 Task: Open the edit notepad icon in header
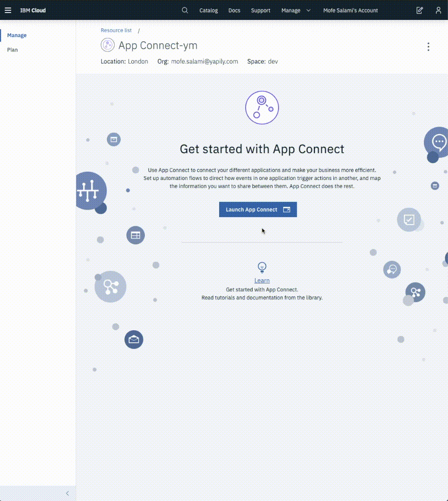click(420, 10)
